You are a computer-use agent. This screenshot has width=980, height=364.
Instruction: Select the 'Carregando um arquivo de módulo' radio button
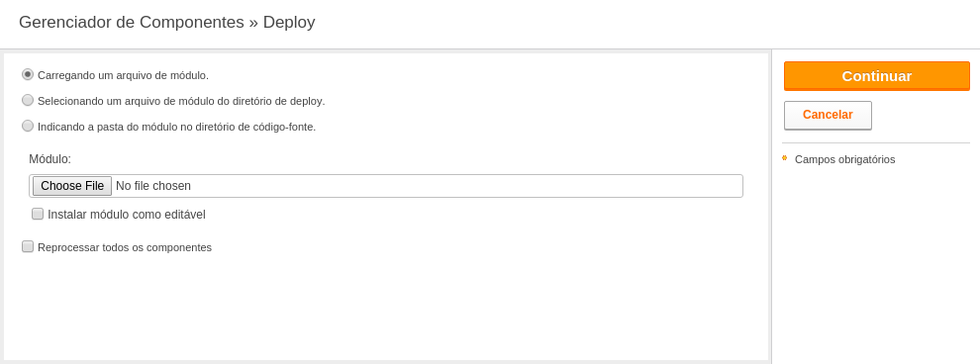click(28, 74)
